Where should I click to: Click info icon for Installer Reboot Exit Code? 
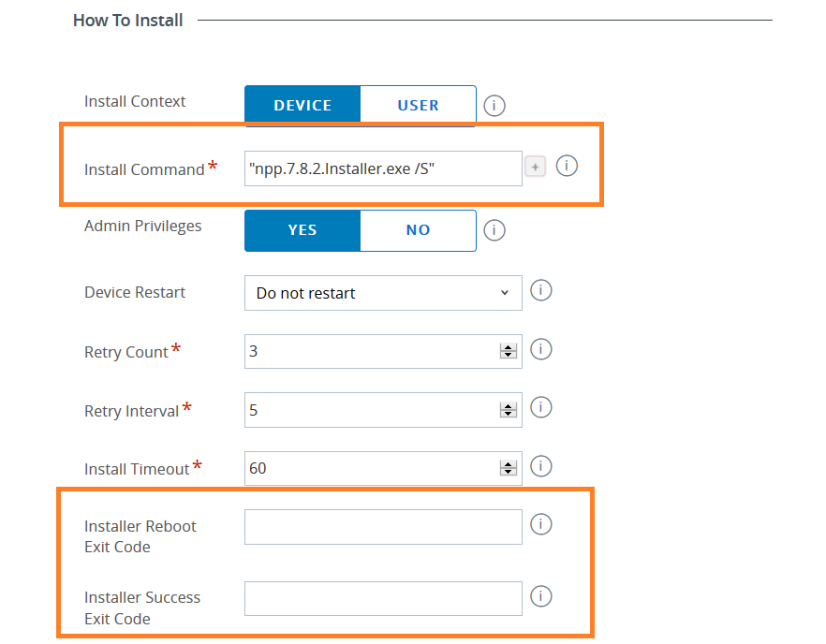[540, 524]
